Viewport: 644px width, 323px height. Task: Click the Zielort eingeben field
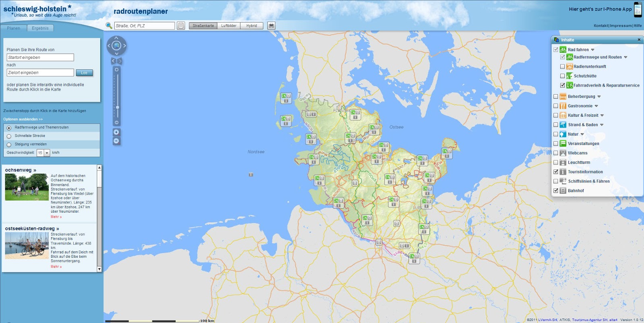[x=40, y=72]
